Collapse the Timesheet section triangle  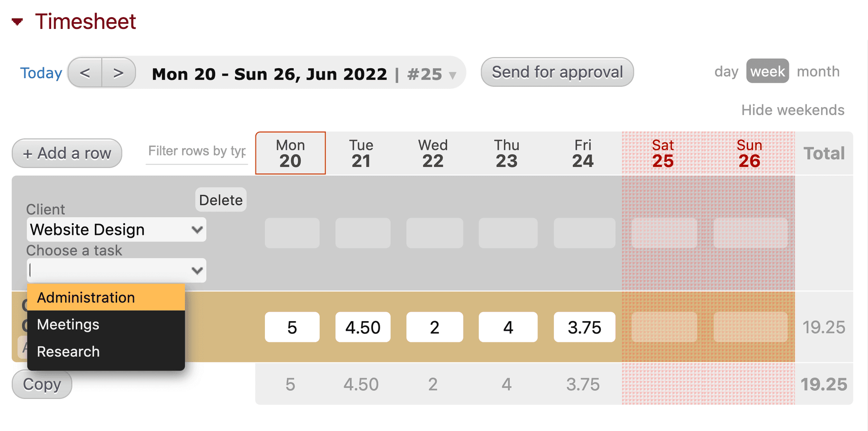(x=17, y=21)
